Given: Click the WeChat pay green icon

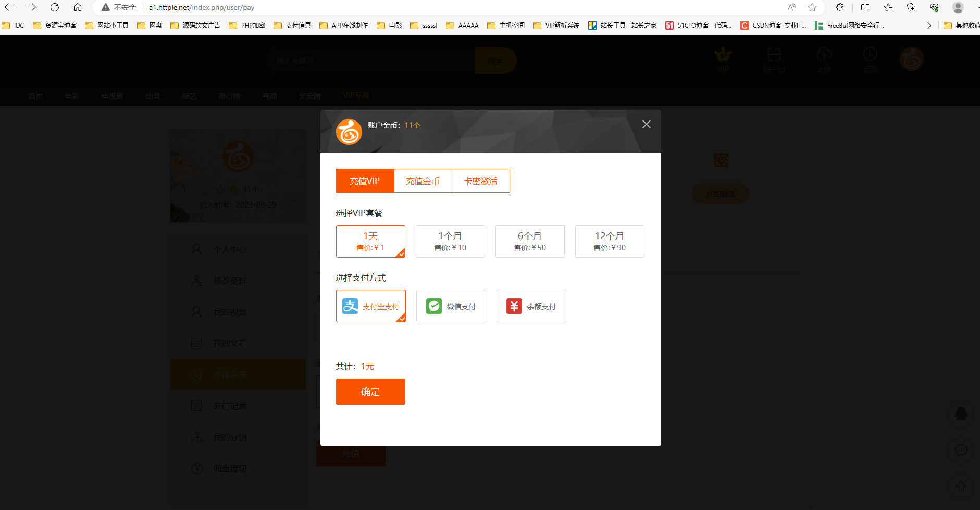Looking at the screenshot, I should 433,306.
